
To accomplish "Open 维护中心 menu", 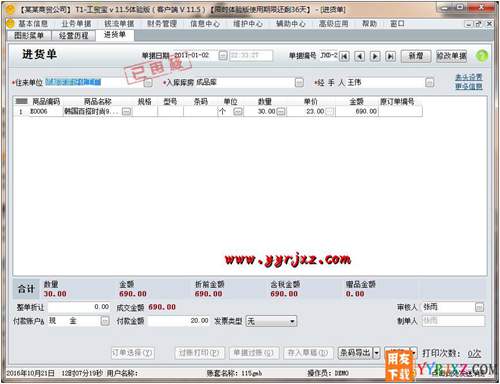I will coord(248,24).
